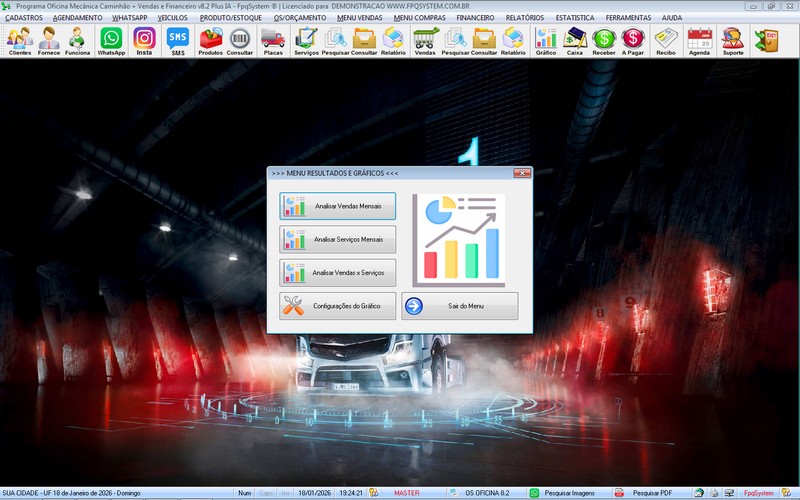Screen dimensions: 800x500
Task: Click the Analisar Vendas Mensais button
Action: pyautogui.click(x=337, y=206)
